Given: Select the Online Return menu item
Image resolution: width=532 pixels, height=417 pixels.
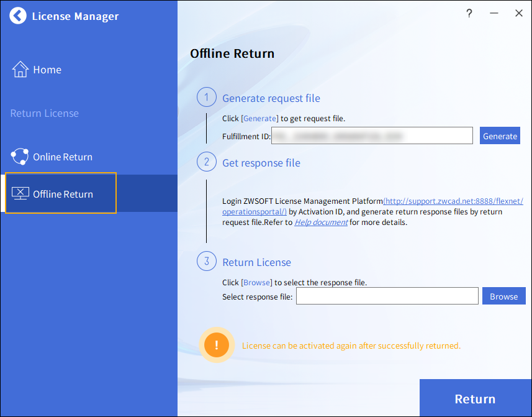Looking at the screenshot, I should pos(63,157).
